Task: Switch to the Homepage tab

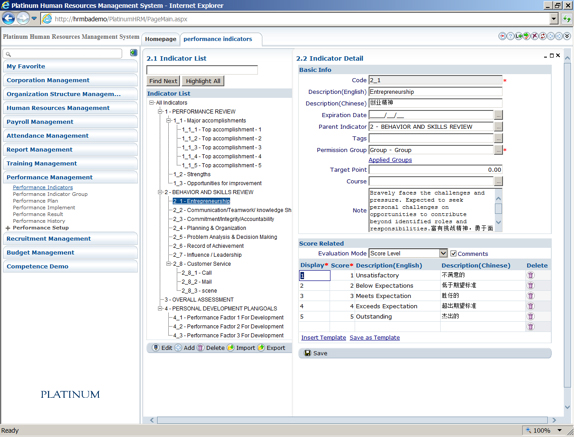Action: [160, 39]
